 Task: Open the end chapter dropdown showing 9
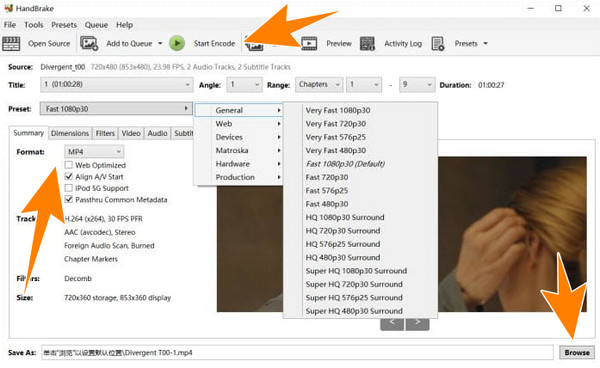417,85
